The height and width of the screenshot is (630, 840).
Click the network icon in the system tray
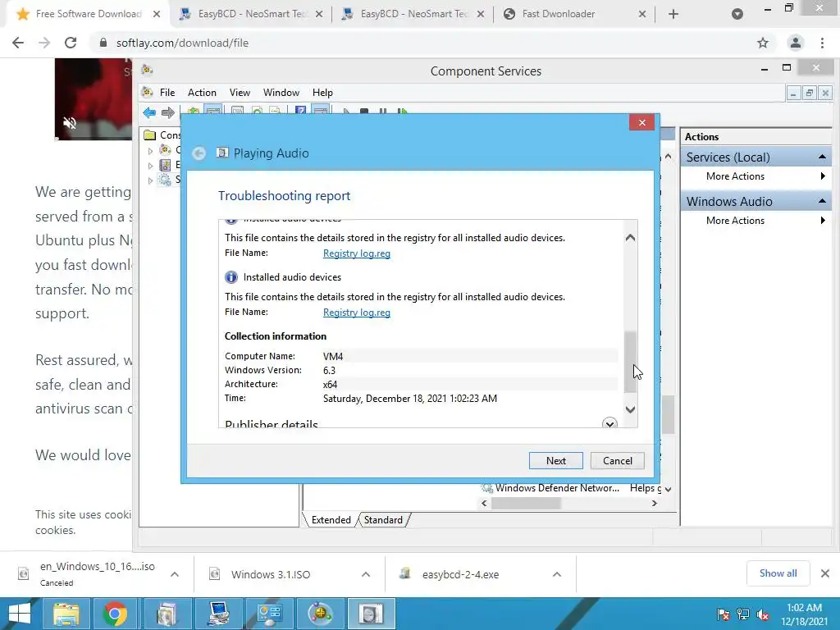tap(743, 614)
